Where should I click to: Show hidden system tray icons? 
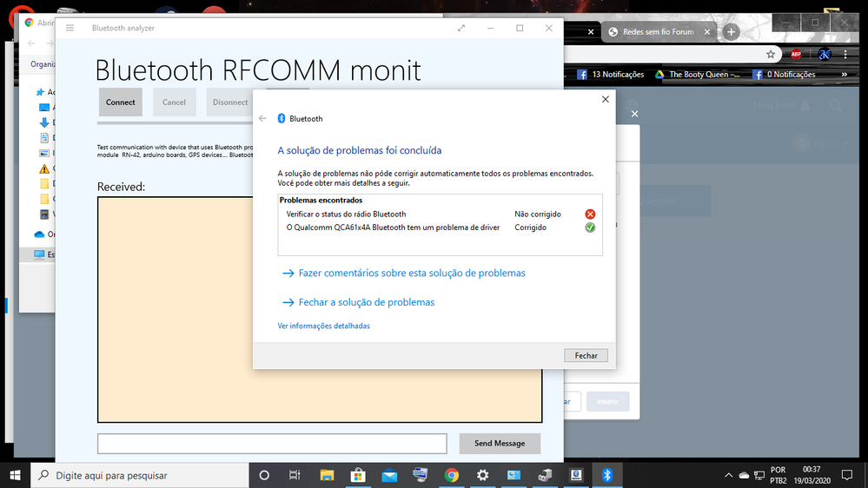[728, 475]
